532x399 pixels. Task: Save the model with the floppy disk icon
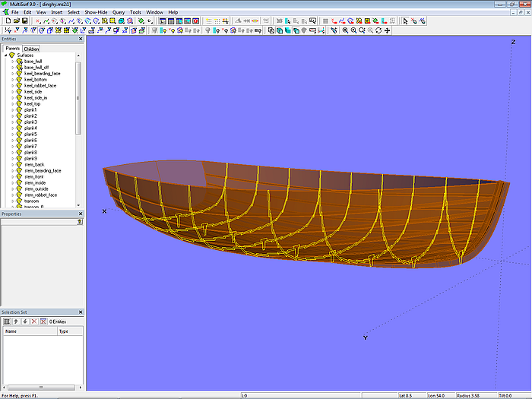point(24,21)
